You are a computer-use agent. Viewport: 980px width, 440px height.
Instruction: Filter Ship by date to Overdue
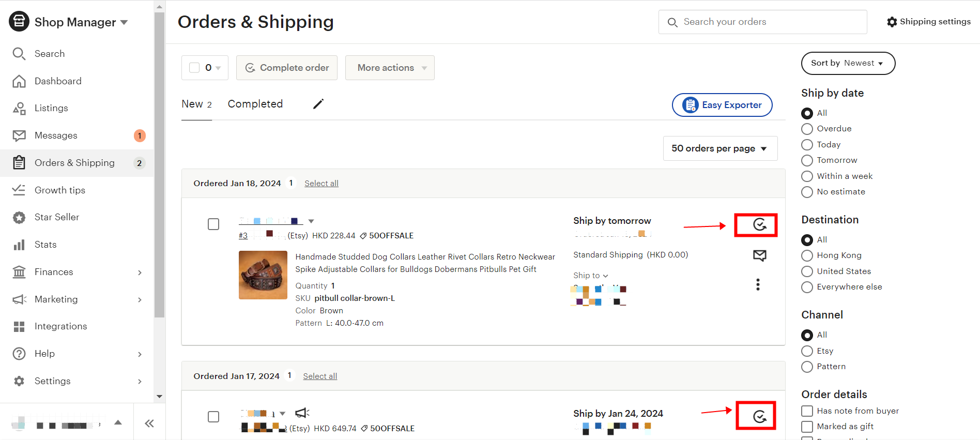click(x=807, y=129)
